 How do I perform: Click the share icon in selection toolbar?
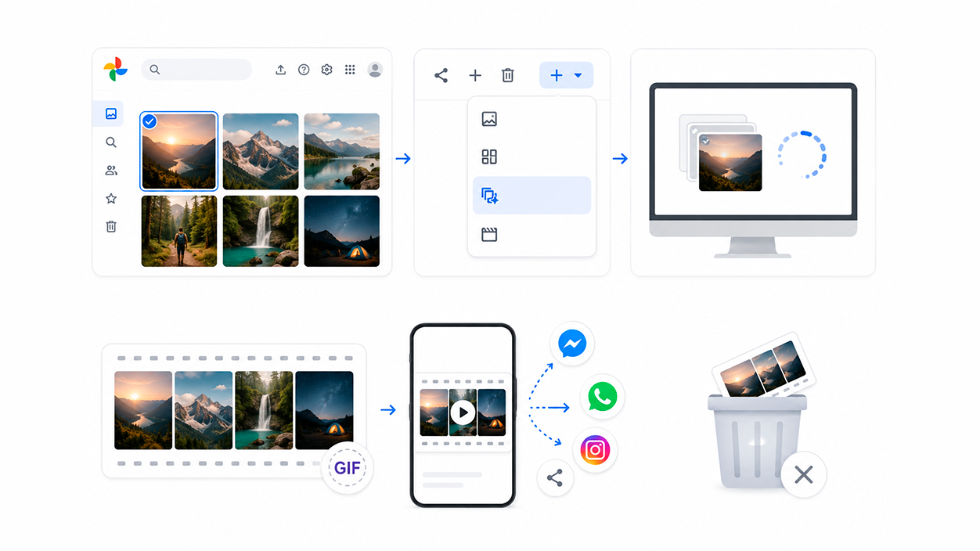(441, 75)
